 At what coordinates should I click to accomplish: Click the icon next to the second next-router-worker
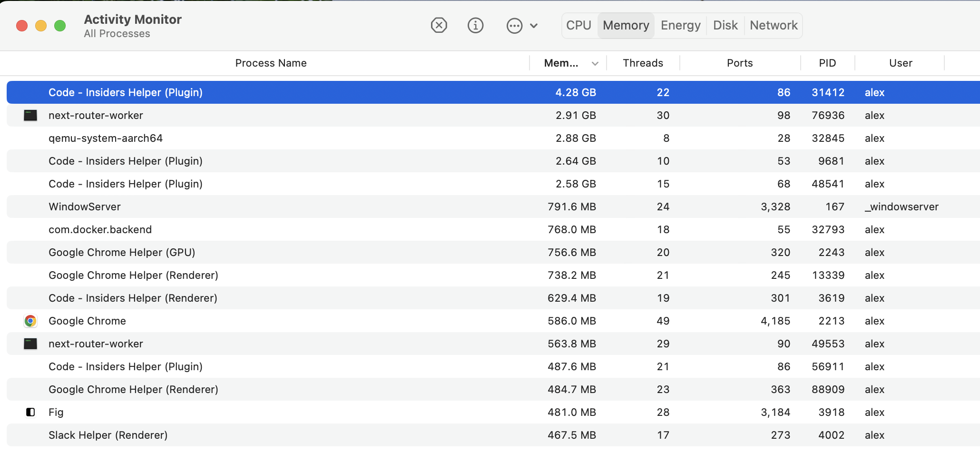(30, 344)
